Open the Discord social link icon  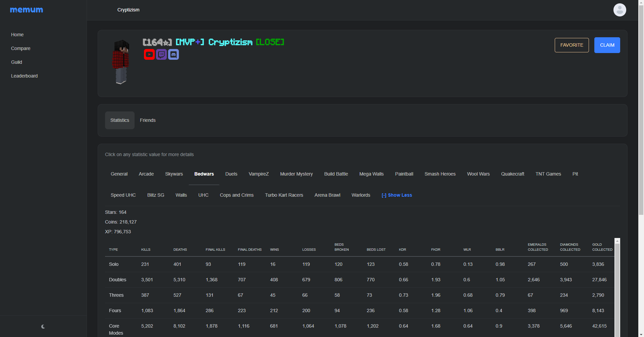click(174, 54)
